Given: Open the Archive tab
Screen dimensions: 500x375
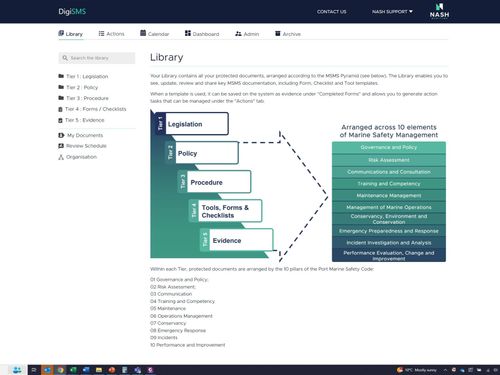Looking at the screenshot, I should click(x=288, y=34).
